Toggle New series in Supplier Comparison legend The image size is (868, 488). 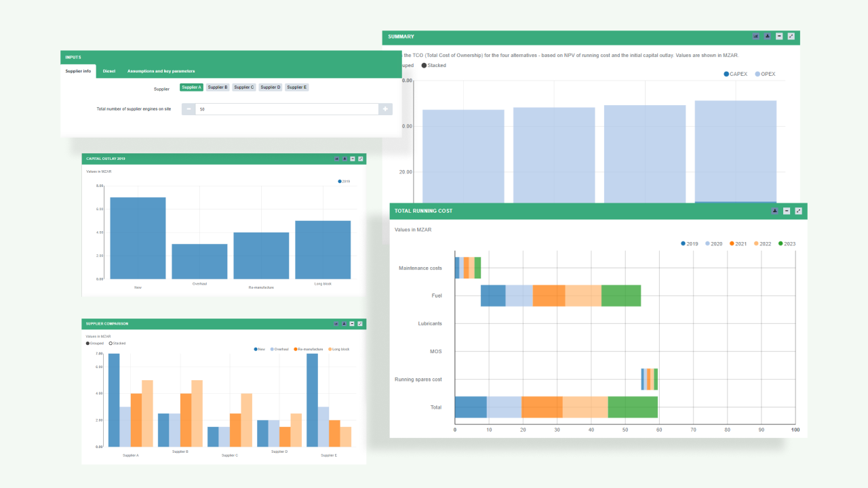click(x=260, y=349)
